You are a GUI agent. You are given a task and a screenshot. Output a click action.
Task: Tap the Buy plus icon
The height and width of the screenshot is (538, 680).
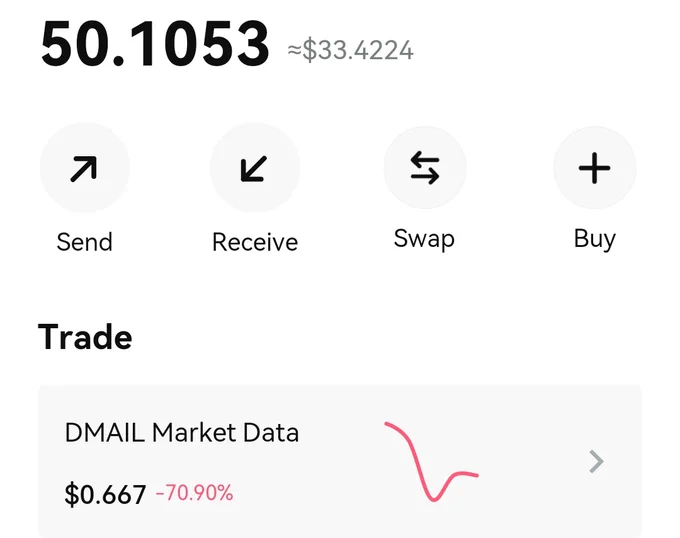[x=595, y=168]
